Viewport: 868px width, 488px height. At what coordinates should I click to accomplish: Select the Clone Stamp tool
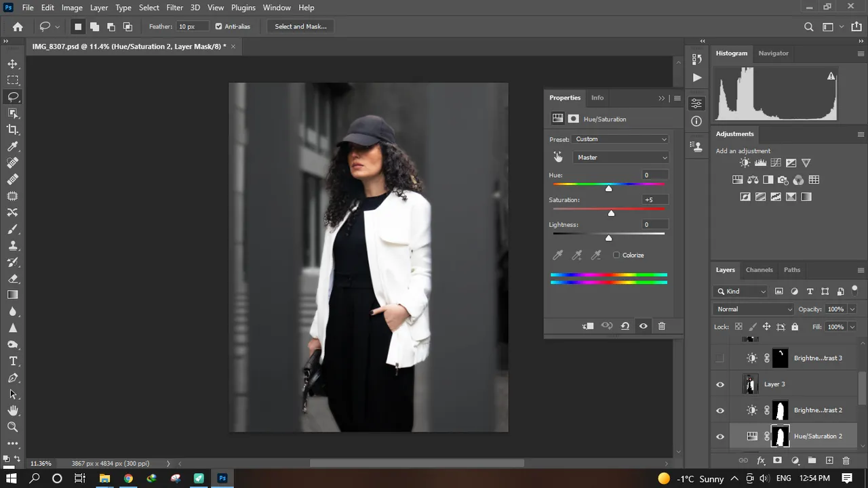[x=13, y=245]
